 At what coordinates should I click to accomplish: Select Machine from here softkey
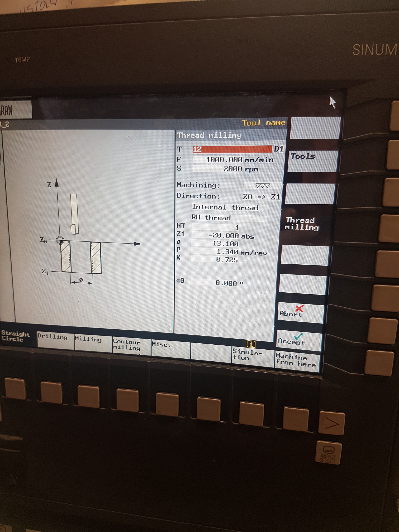tap(297, 361)
